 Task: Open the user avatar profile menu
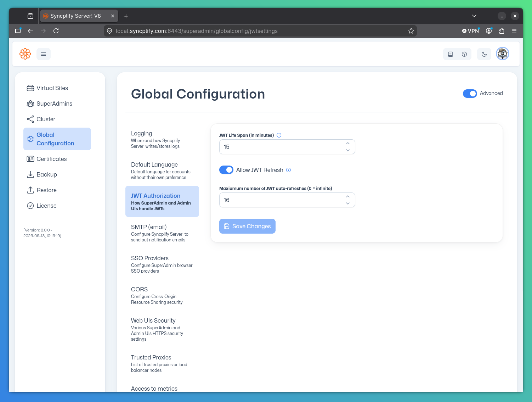click(x=503, y=54)
